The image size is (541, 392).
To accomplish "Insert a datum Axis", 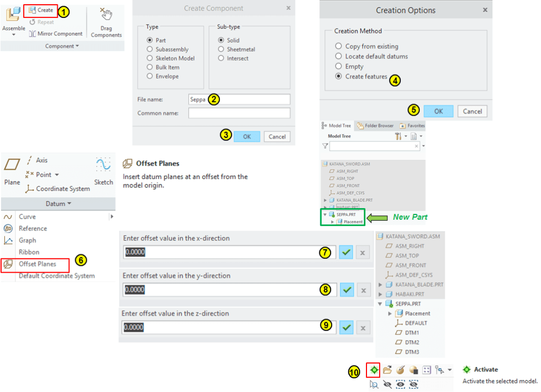I will pos(37,160).
